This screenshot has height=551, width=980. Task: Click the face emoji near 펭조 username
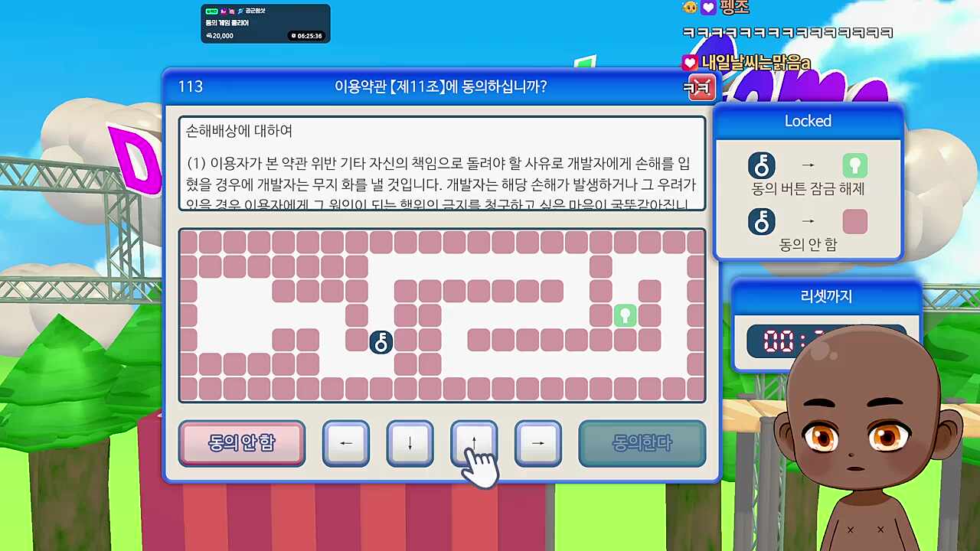[690, 8]
